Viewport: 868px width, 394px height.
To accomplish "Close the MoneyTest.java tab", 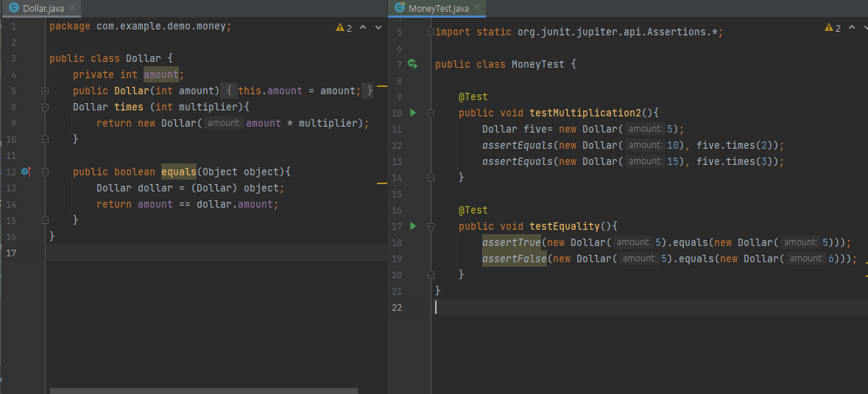I will [478, 8].
